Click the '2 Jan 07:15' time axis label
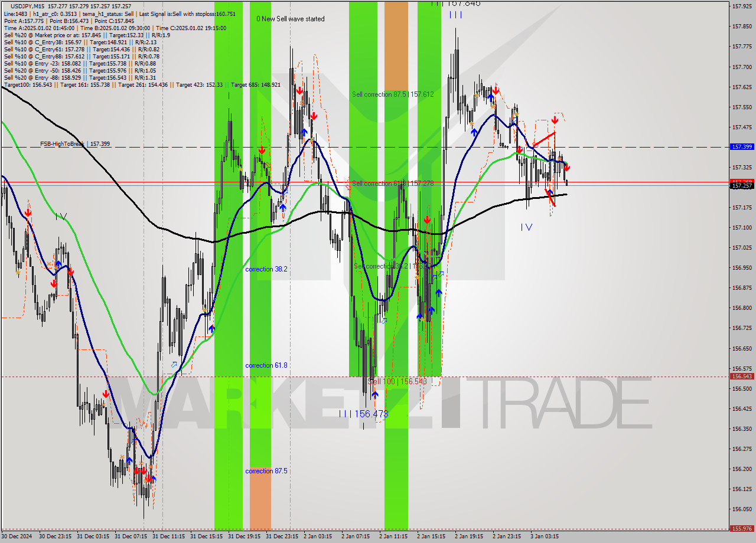This screenshot has height=543, width=756. tap(356, 537)
